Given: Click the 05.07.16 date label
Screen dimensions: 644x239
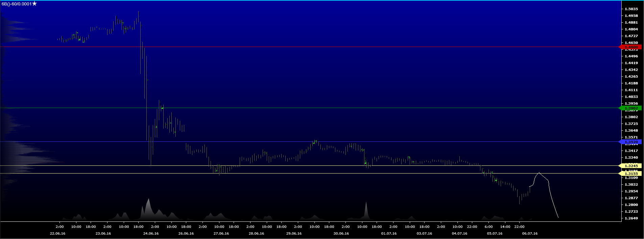Looking at the screenshot, I should pos(495,234).
